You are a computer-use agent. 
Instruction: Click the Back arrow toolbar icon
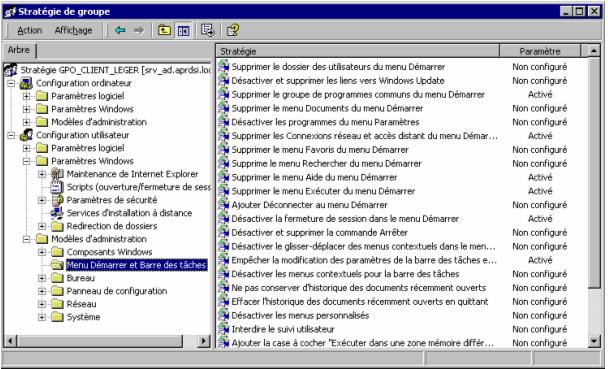(120, 30)
